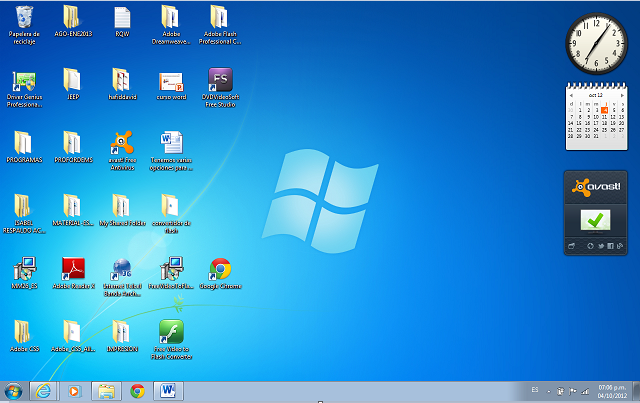Switch to Word in the taskbar
The width and height of the screenshot is (640, 403).
click(x=167, y=391)
